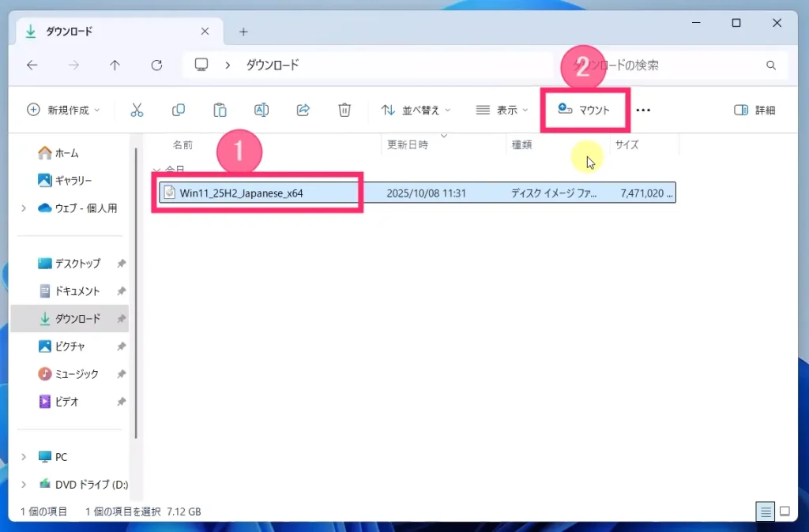Image resolution: width=809 pixels, height=532 pixels.
Task: Select the Win11_25H2_Japanese_x64 file
Action: coord(241,193)
